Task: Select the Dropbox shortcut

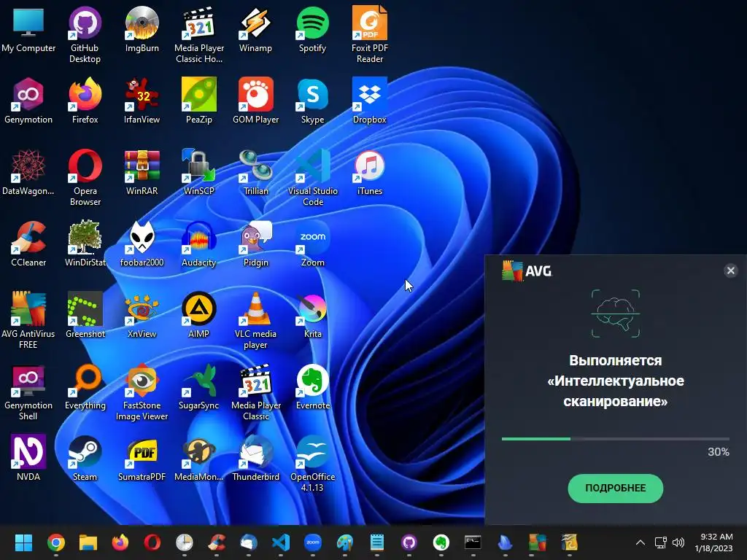Action: coord(370,101)
